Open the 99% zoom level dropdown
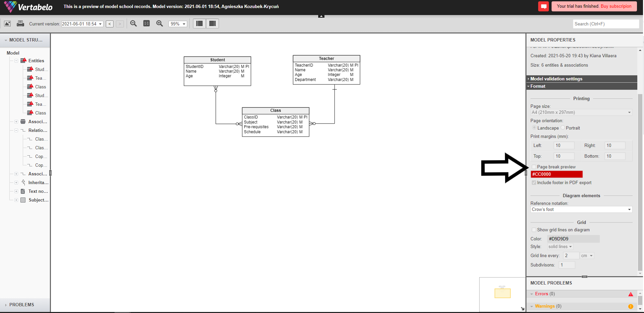This screenshot has width=644, height=313. tap(177, 24)
